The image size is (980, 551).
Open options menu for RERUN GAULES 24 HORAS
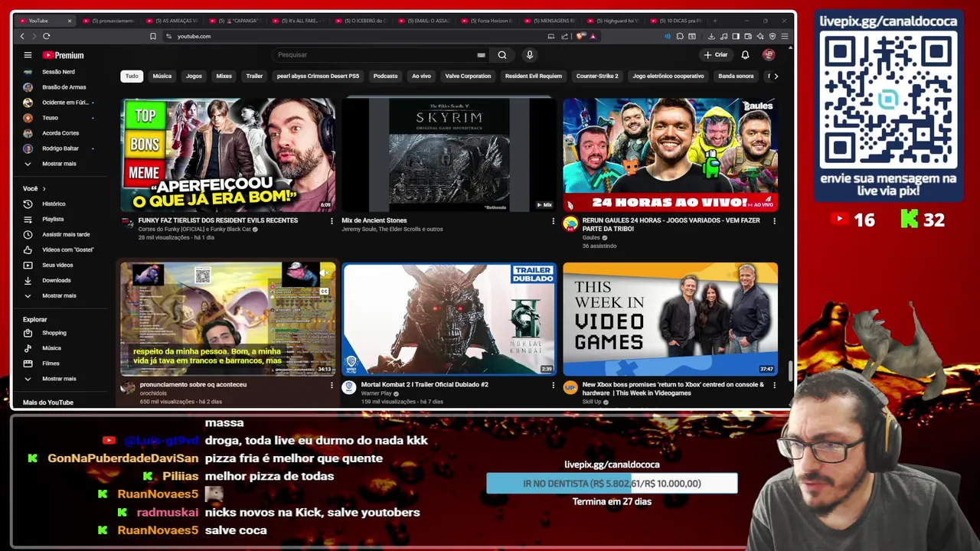pyautogui.click(x=774, y=221)
